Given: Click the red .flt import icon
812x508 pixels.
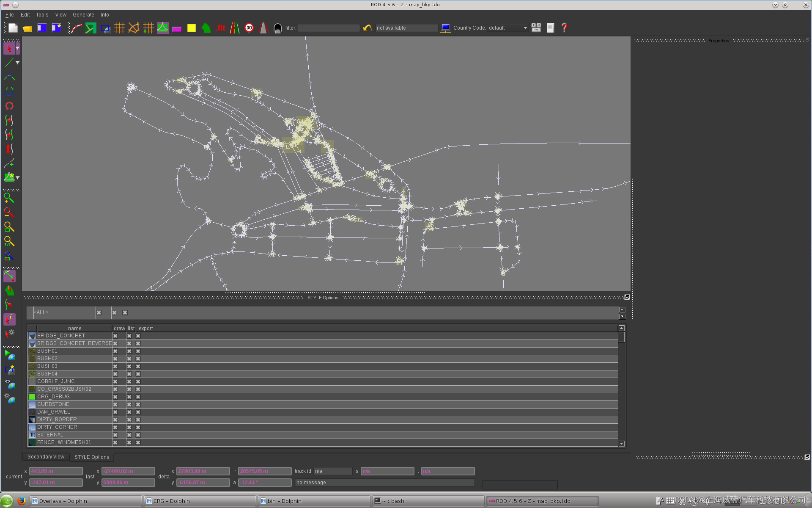Looking at the screenshot, I should [x=220, y=28].
